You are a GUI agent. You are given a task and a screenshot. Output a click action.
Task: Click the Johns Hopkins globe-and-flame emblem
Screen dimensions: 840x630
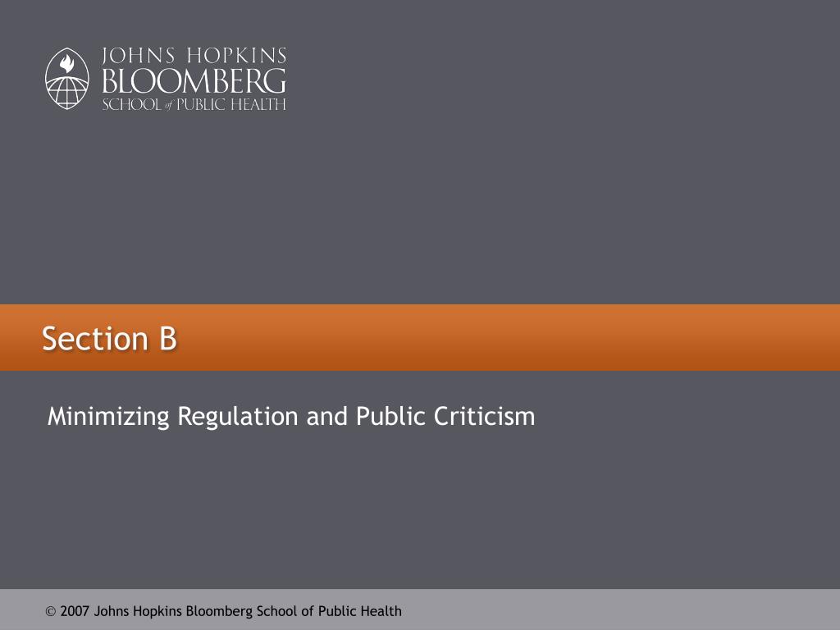coord(67,79)
